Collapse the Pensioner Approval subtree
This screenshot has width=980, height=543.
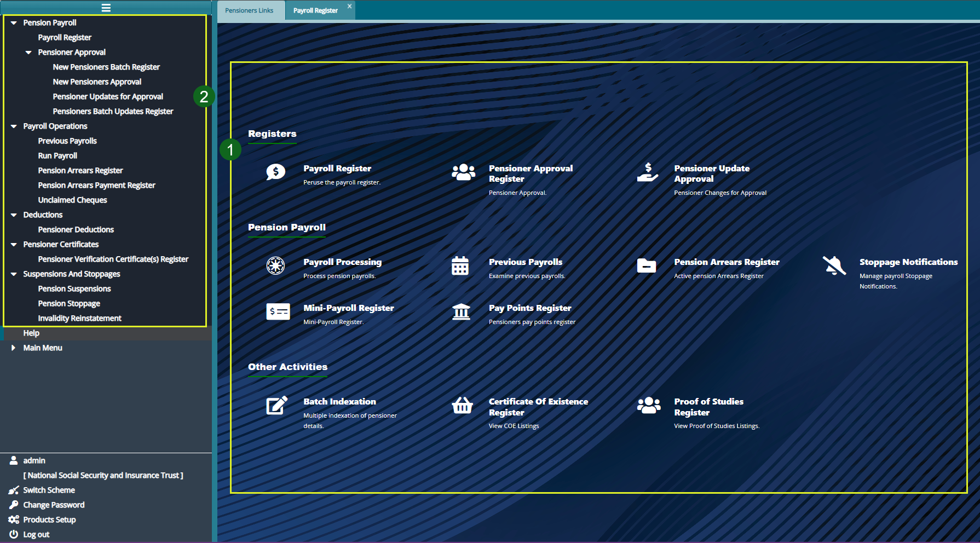pyautogui.click(x=28, y=53)
